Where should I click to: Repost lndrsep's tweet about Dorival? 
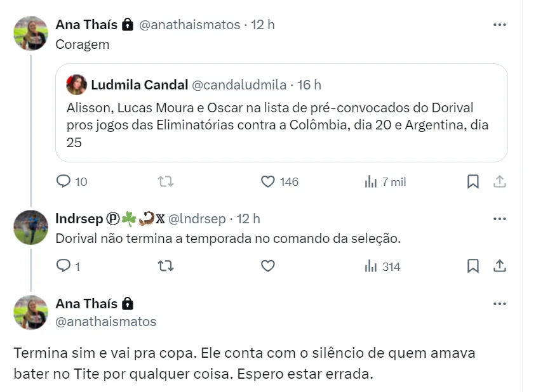click(x=165, y=266)
